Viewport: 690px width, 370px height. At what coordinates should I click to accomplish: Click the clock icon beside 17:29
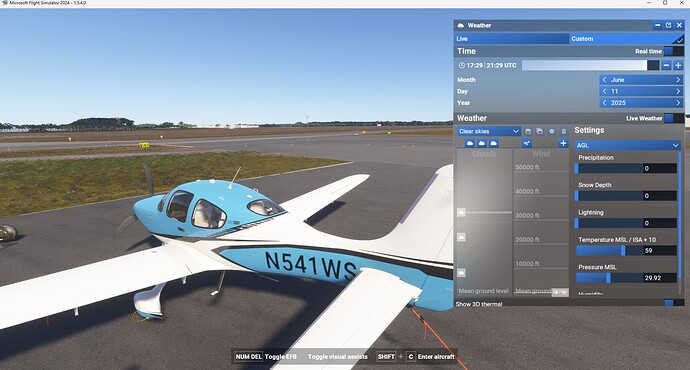click(462, 65)
